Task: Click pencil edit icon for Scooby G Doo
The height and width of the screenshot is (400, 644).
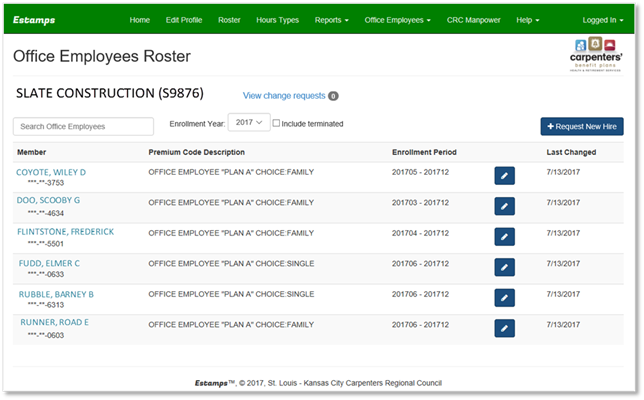Action: click(504, 207)
